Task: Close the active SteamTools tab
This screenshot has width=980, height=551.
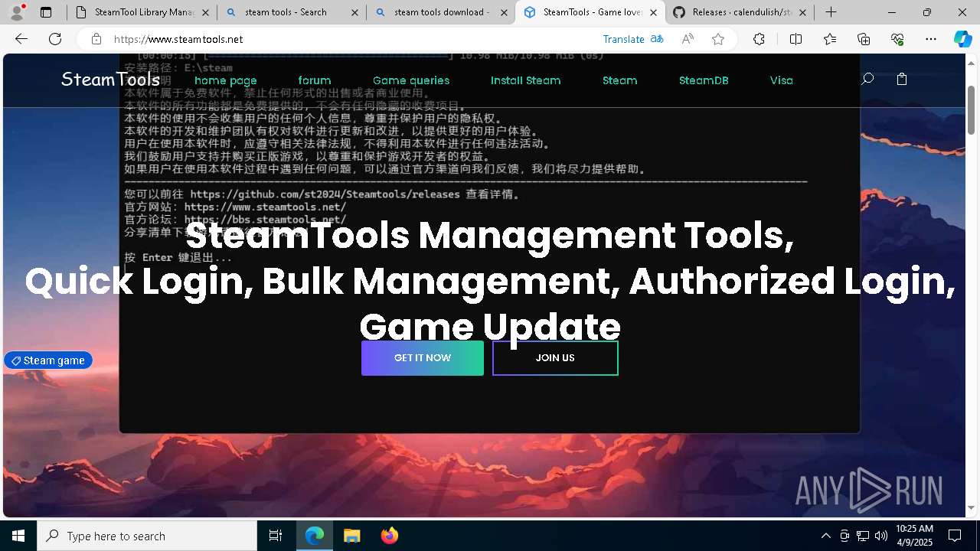Action: click(653, 12)
